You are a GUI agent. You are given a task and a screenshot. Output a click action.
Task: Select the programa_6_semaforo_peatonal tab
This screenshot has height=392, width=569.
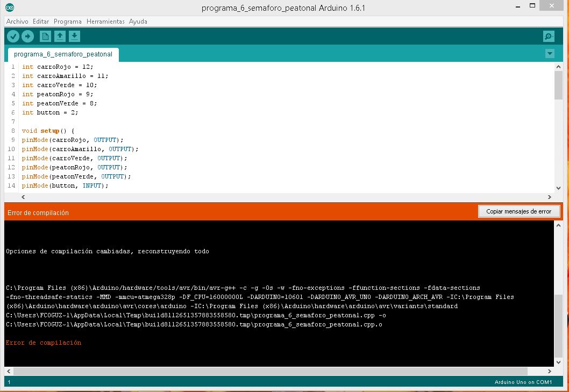62,54
